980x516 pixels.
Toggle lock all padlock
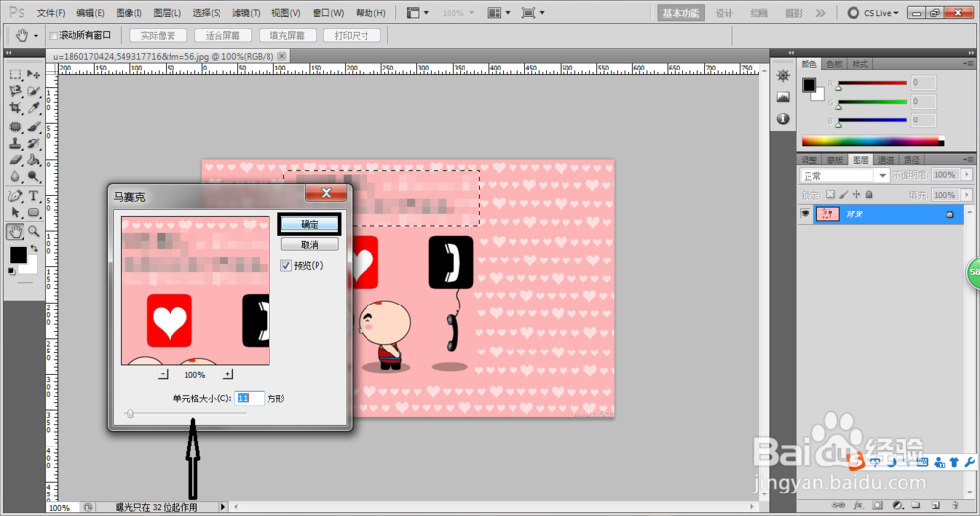869,194
